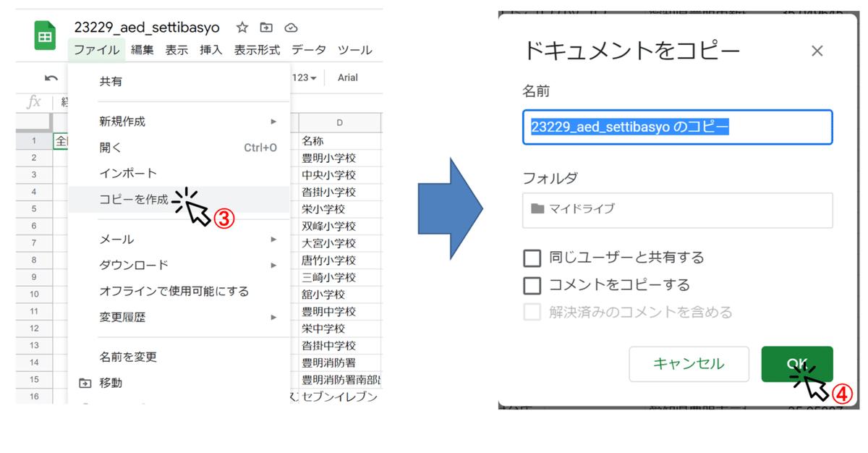Open the move-to-folder icon beside the title
This screenshot has height=453, width=868.
(266, 27)
